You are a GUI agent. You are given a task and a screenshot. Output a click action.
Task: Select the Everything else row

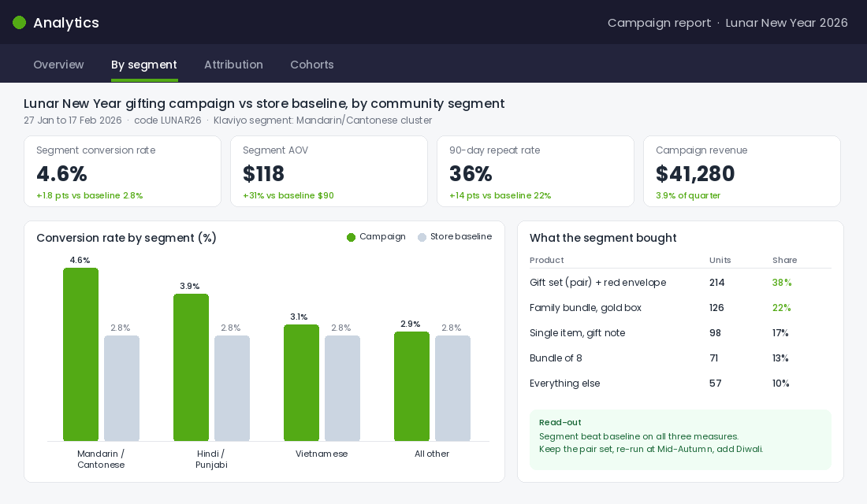681,384
